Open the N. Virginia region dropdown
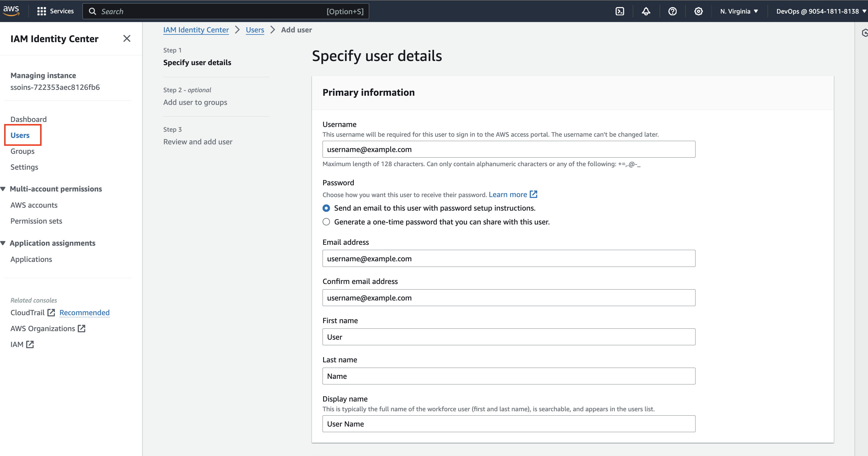This screenshot has width=868, height=456. pyautogui.click(x=739, y=11)
